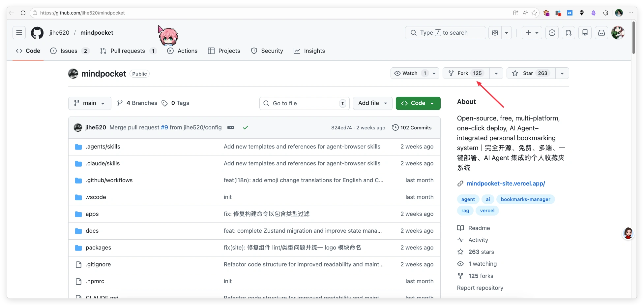
Task: Open mindpocket-site.vercel.app link
Action: tap(506, 184)
